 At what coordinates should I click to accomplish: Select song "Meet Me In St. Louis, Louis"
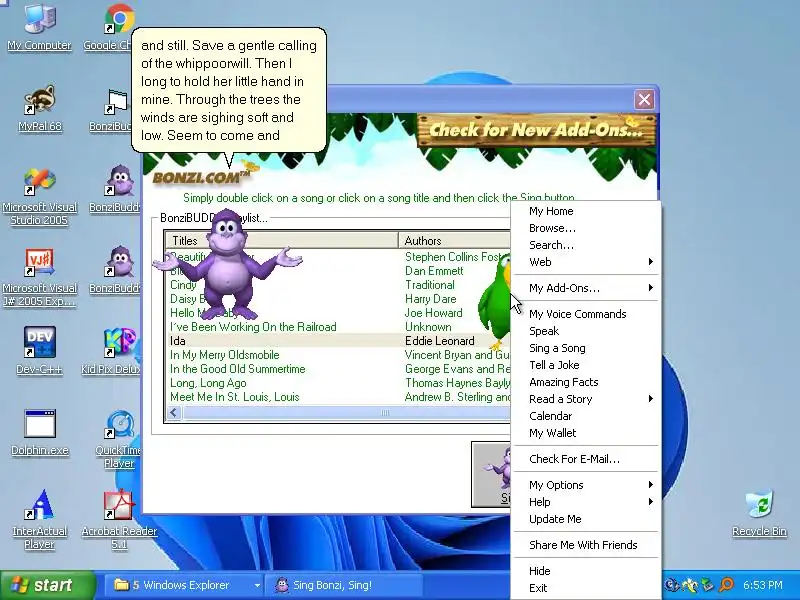click(235, 397)
